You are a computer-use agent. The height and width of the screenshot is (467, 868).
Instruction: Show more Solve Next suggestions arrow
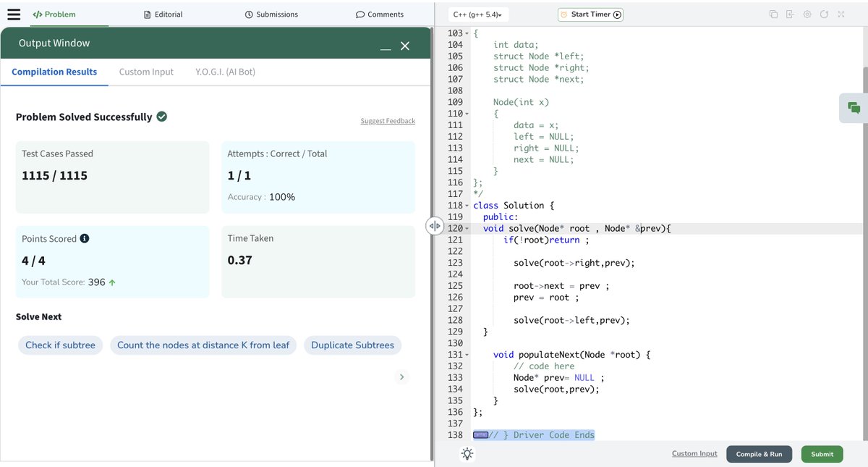click(401, 376)
